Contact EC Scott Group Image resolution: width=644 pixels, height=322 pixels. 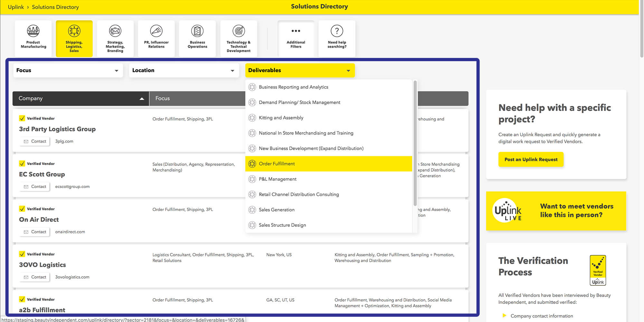coord(35,186)
